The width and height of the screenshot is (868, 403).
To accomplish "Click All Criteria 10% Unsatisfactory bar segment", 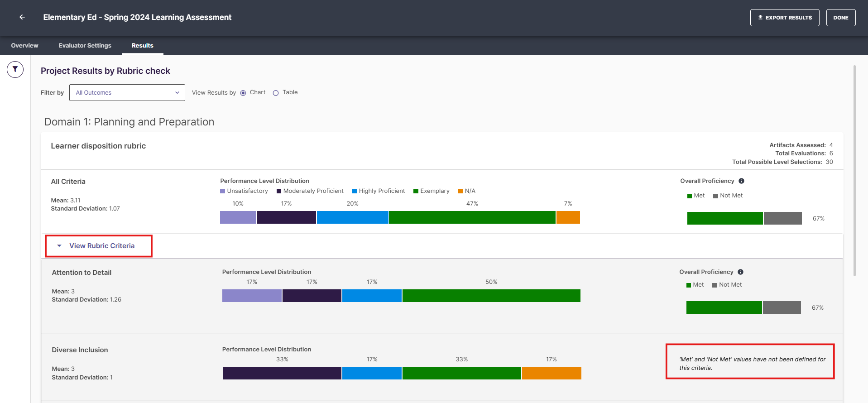I will (x=238, y=217).
